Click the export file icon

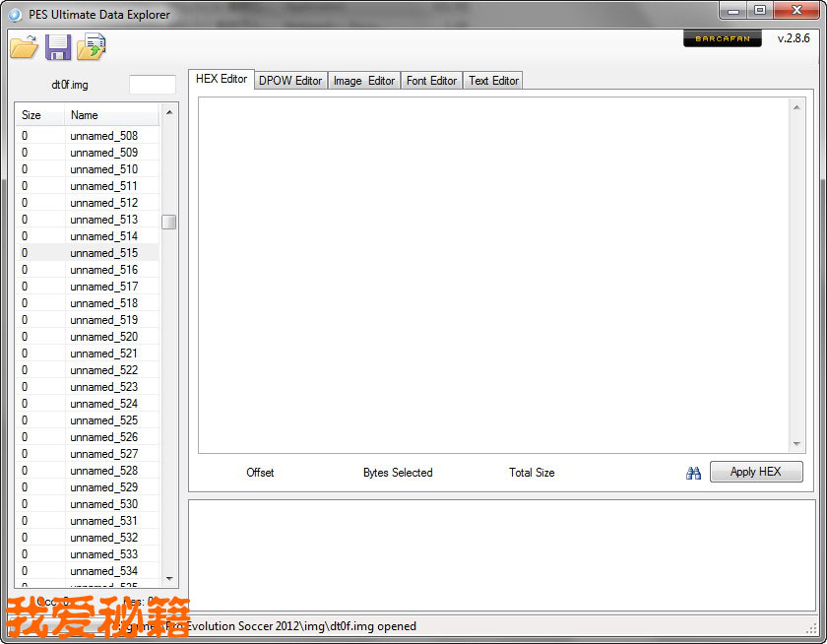point(92,46)
